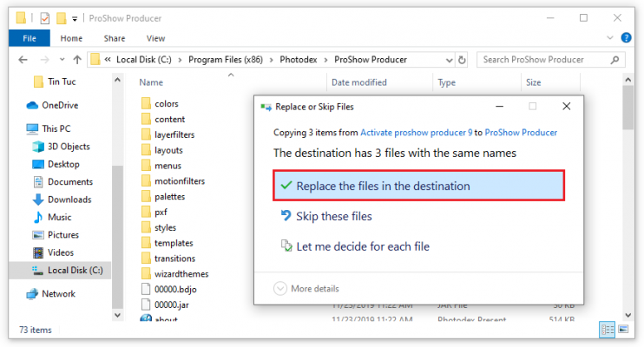The image size is (644, 347).
Task: Click the Up arrow navigation icon
Action: click(76, 60)
